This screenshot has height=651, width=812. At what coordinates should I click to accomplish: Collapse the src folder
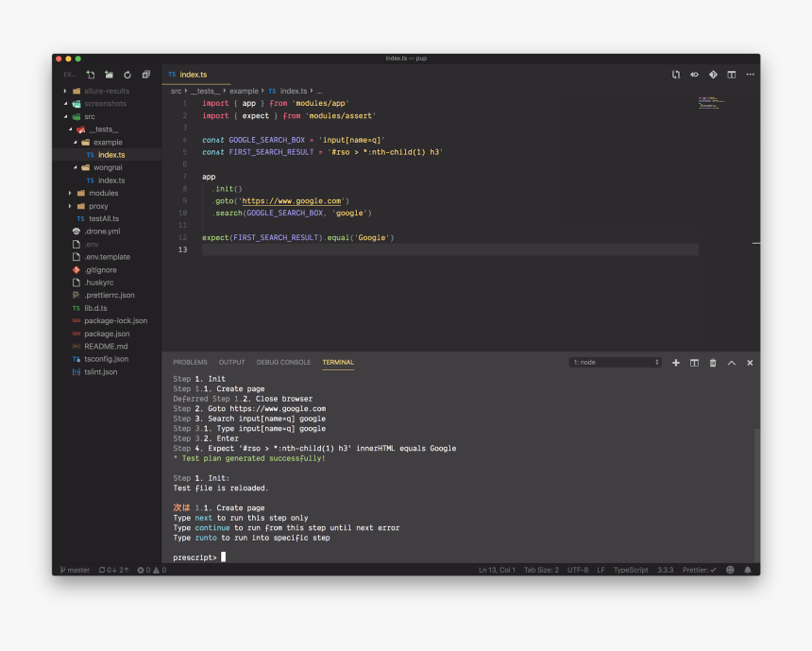click(89, 116)
